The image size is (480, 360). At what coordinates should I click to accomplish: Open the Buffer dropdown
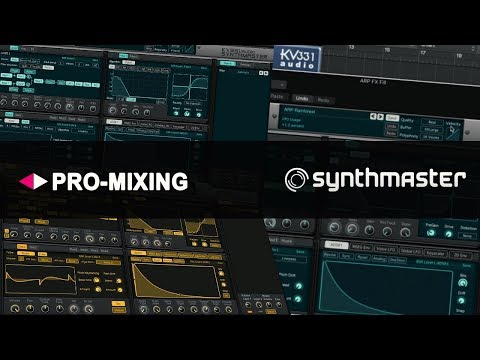432,130
